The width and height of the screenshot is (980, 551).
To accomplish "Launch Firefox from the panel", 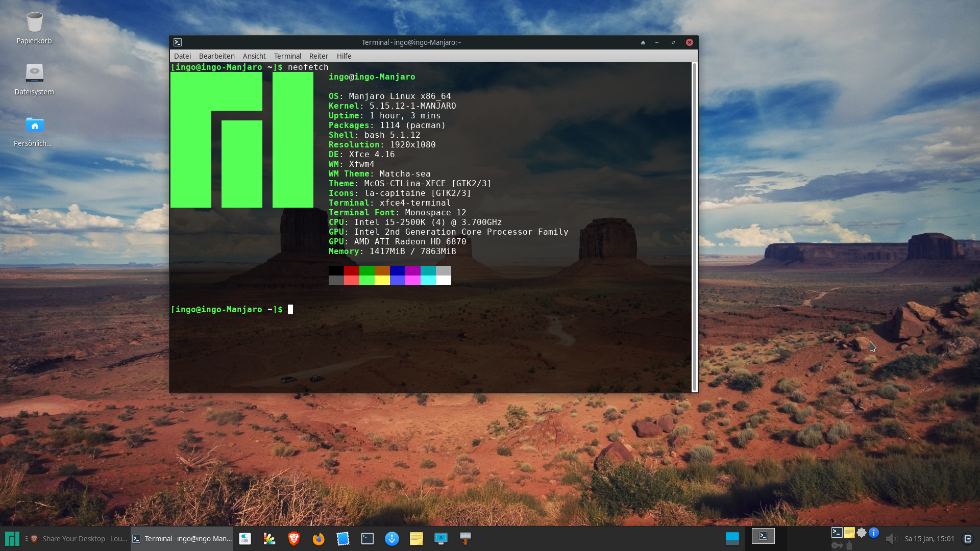I will 318,539.
